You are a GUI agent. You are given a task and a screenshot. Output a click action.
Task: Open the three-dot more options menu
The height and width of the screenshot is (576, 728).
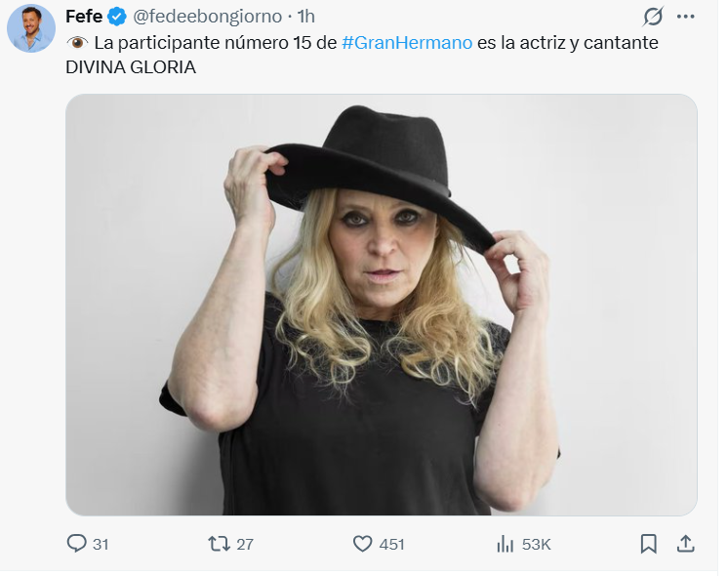click(x=687, y=17)
